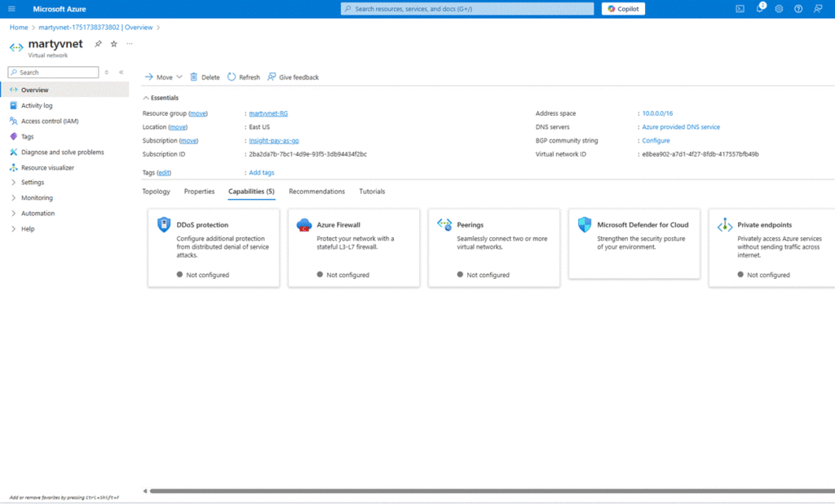Click the DDoS protection shield icon
Image resolution: width=835 pixels, height=504 pixels.
(163, 225)
